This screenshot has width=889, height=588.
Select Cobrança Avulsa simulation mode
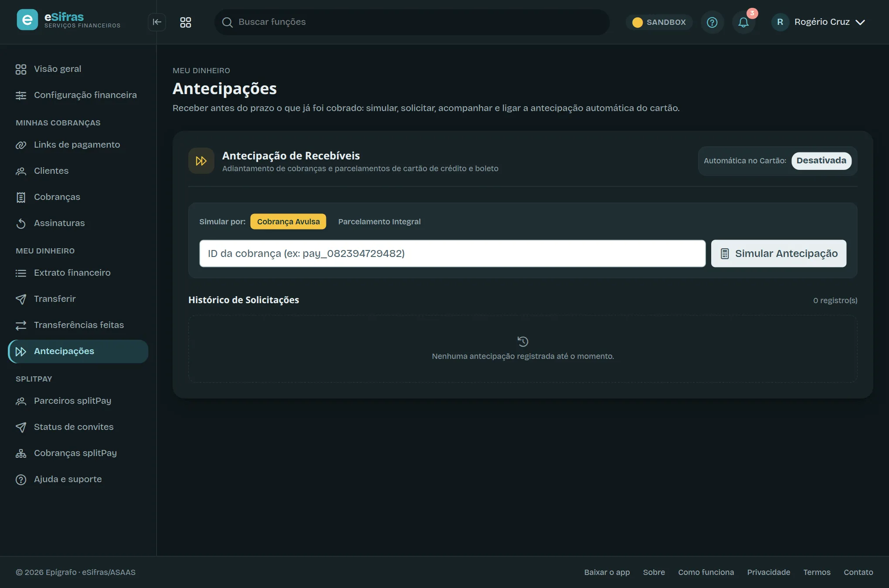pyautogui.click(x=288, y=222)
